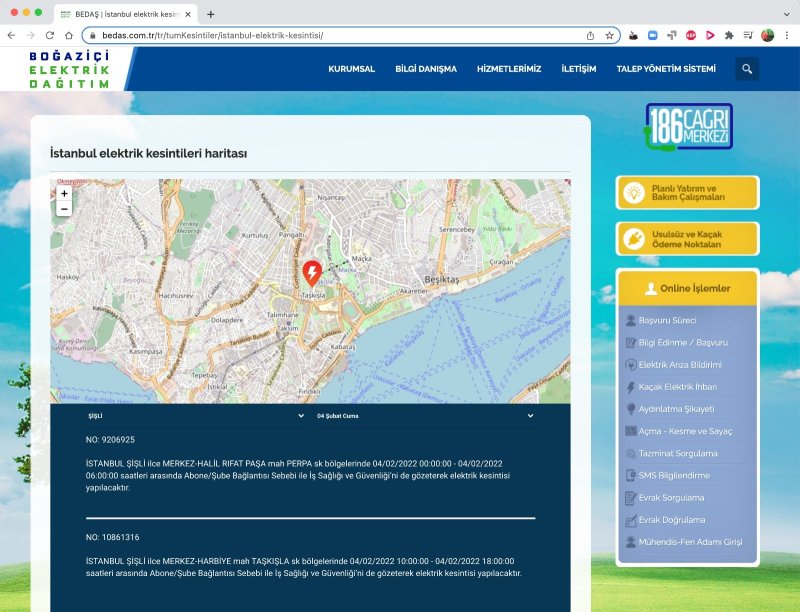800x612 pixels.
Task: Click the browser back arrow
Action: [x=11, y=35]
